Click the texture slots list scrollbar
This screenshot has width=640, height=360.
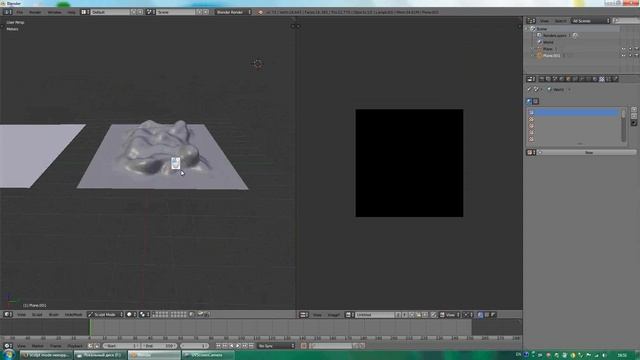pos(623,125)
